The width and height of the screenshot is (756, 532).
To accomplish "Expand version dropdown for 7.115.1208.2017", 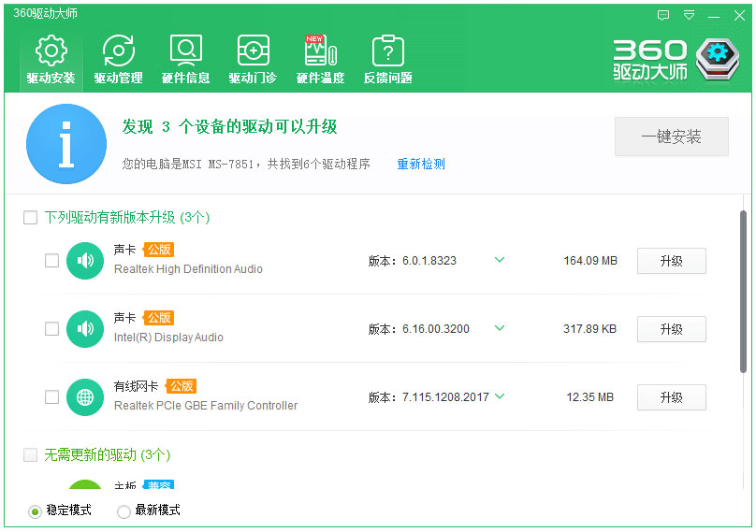I will tap(500, 396).
